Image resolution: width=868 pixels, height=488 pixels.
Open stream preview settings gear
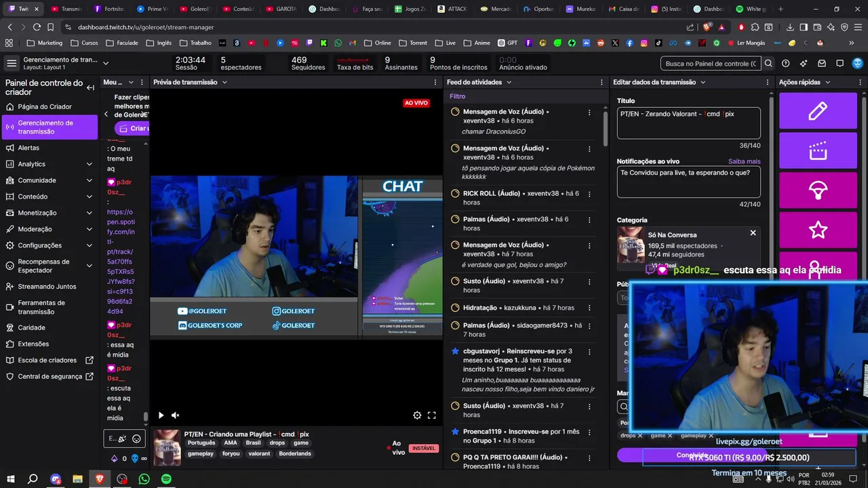point(417,415)
